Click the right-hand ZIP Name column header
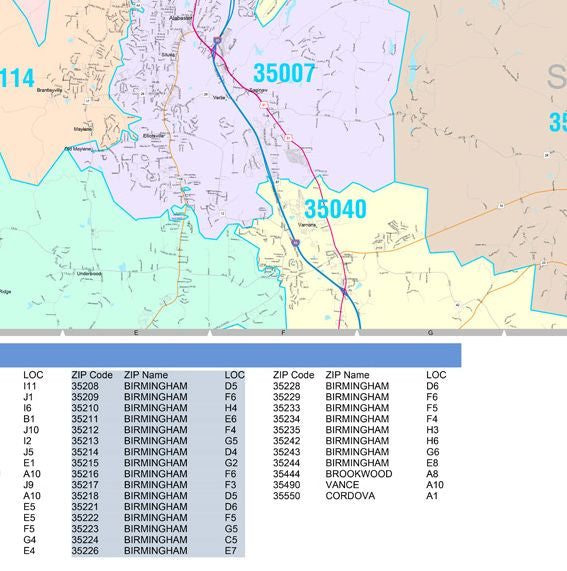This screenshot has width=567, height=571. point(347,375)
